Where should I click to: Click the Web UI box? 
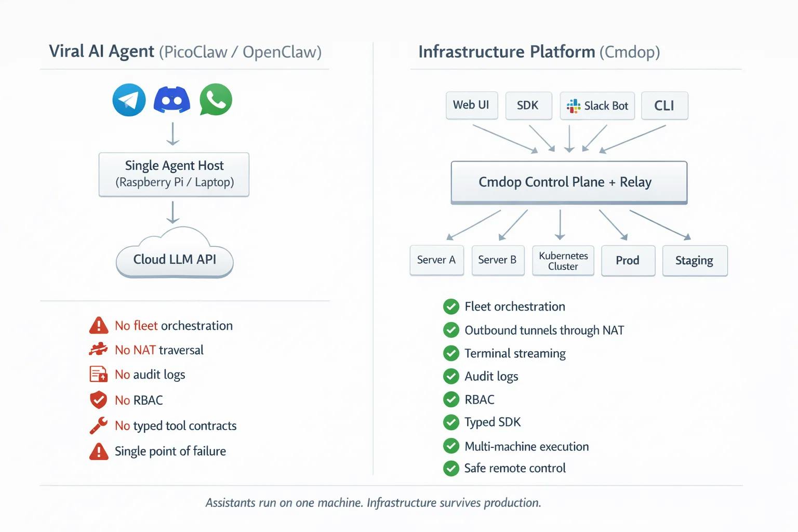(x=471, y=105)
